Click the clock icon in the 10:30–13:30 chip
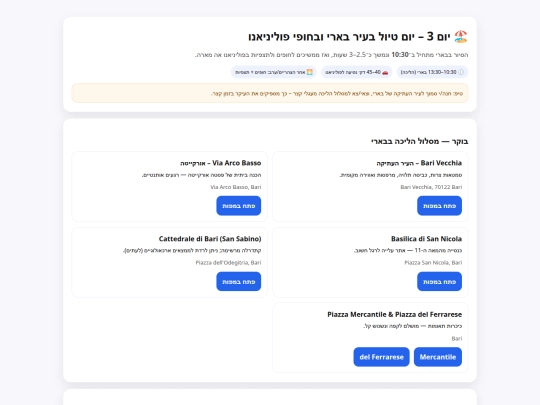The height and width of the screenshot is (405, 540). [461, 72]
